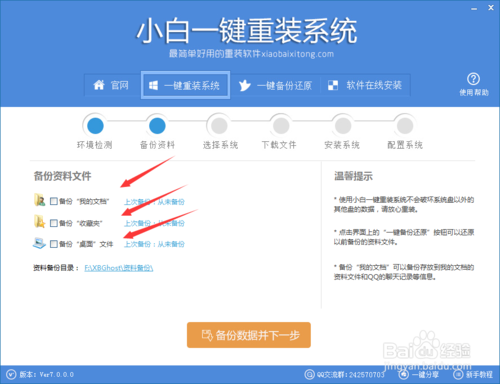Click 上次备份 link for 我的文档

tap(154, 202)
